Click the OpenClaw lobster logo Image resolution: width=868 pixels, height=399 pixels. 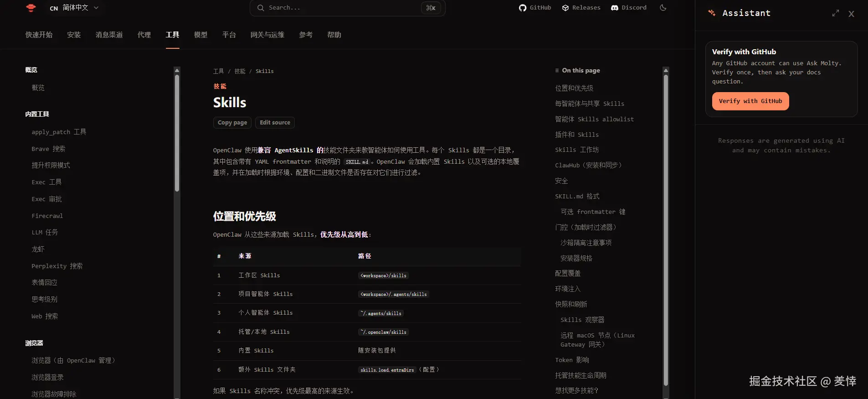31,8
